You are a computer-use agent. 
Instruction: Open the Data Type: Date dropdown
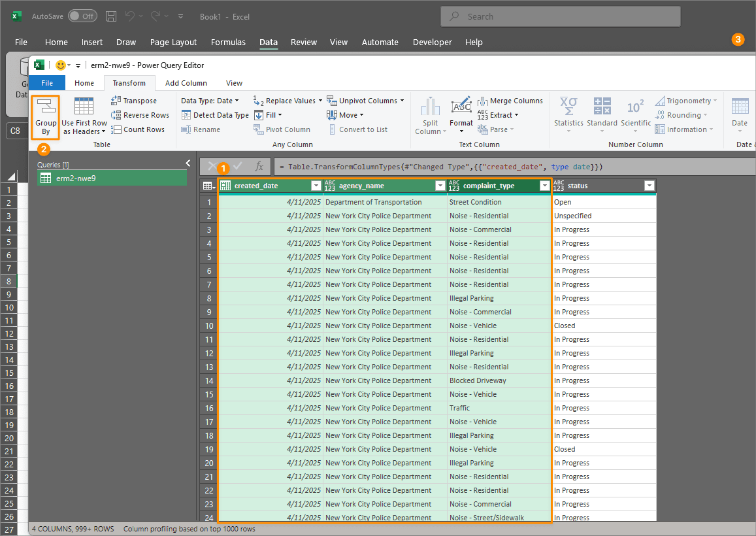(210, 101)
